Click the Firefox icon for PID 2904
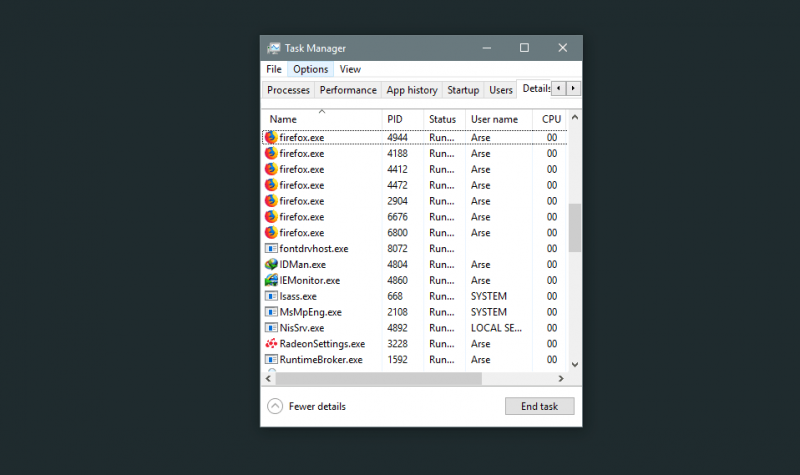The height and width of the screenshot is (475, 800). coord(271,201)
